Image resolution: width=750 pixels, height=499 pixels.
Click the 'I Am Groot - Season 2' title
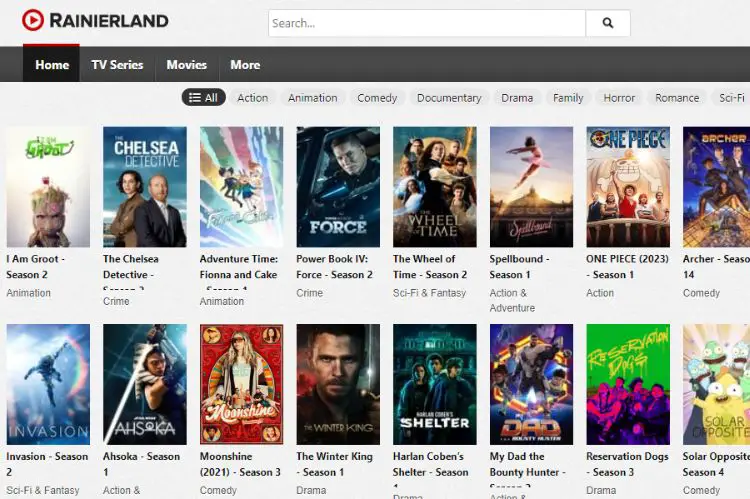35,266
